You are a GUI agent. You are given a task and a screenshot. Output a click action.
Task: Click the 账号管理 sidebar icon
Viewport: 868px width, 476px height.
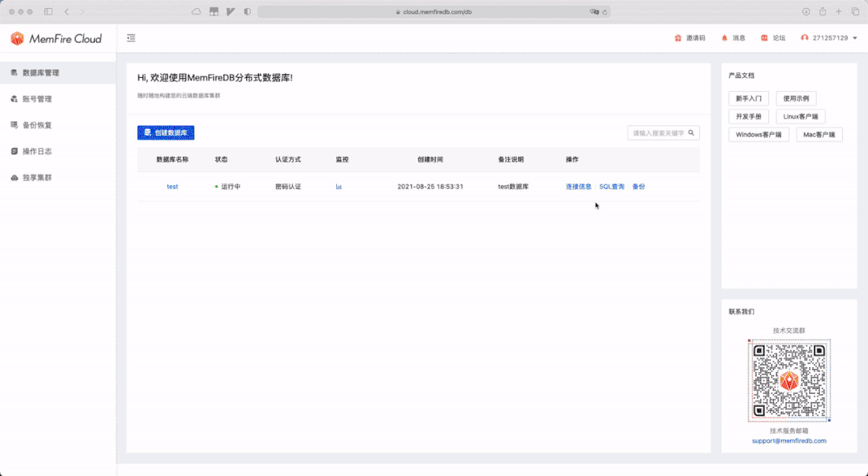pyautogui.click(x=14, y=99)
